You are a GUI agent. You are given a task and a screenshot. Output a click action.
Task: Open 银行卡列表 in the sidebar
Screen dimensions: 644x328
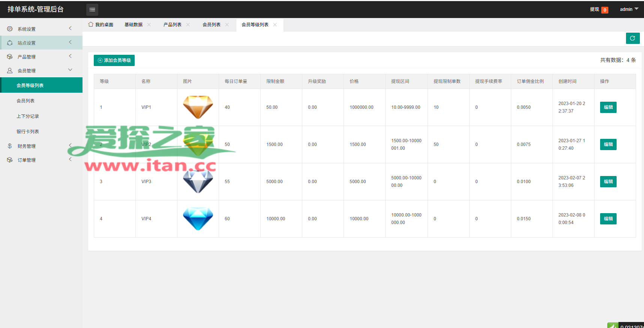click(x=28, y=132)
